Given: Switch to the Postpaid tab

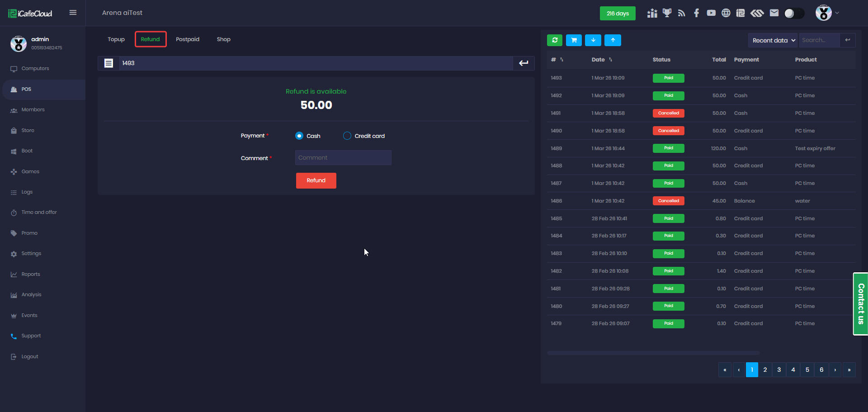Looking at the screenshot, I should 188,39.
